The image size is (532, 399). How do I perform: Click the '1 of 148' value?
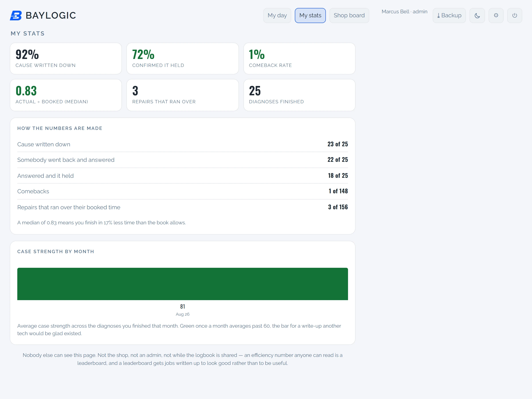pyautogui.click(x=338, y=191)
